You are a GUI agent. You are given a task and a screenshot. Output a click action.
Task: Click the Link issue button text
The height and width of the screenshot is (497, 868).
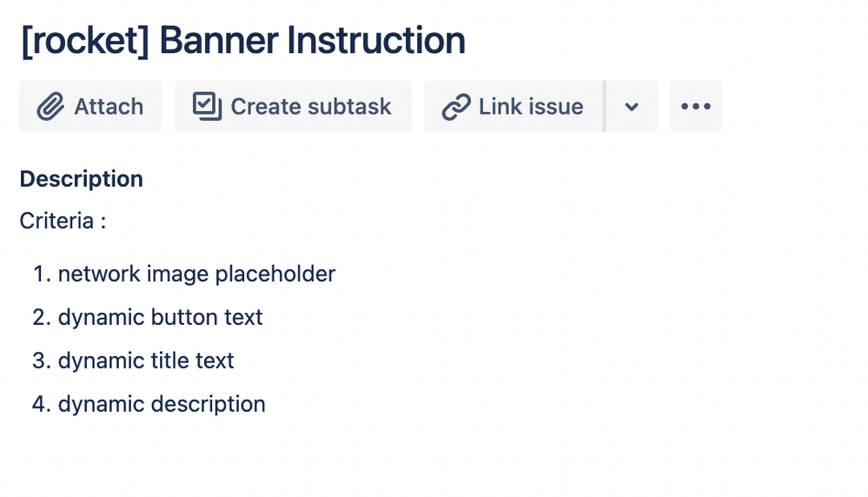click(531, 106)
